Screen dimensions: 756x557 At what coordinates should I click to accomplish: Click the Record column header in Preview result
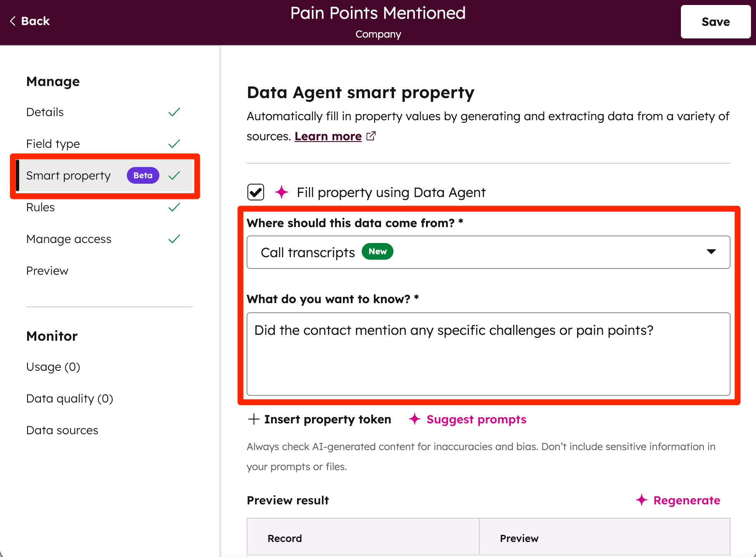click(284, 538)
